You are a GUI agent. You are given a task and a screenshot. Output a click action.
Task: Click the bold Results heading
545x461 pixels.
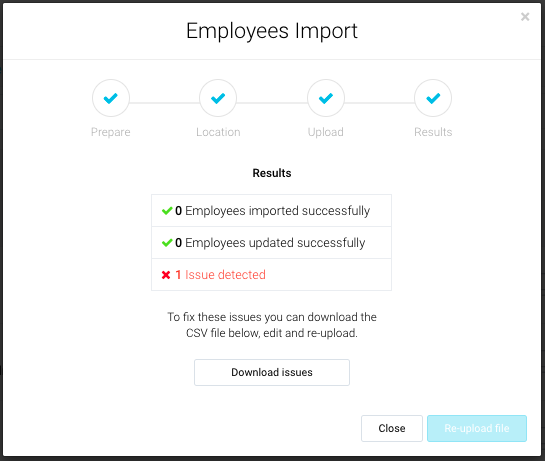pyautogui.click(x=272, y=173)
